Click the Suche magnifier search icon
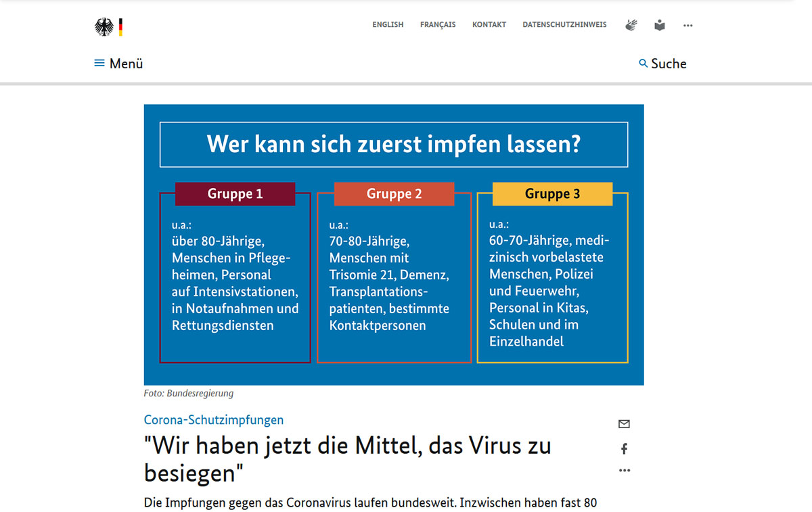The height and width of the screenshot is (512, 812). 644,64
